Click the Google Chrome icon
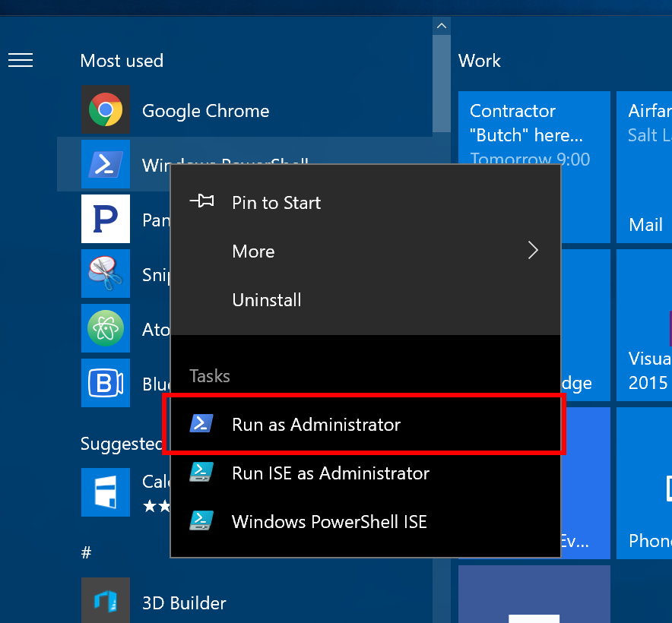 point(106,111)
